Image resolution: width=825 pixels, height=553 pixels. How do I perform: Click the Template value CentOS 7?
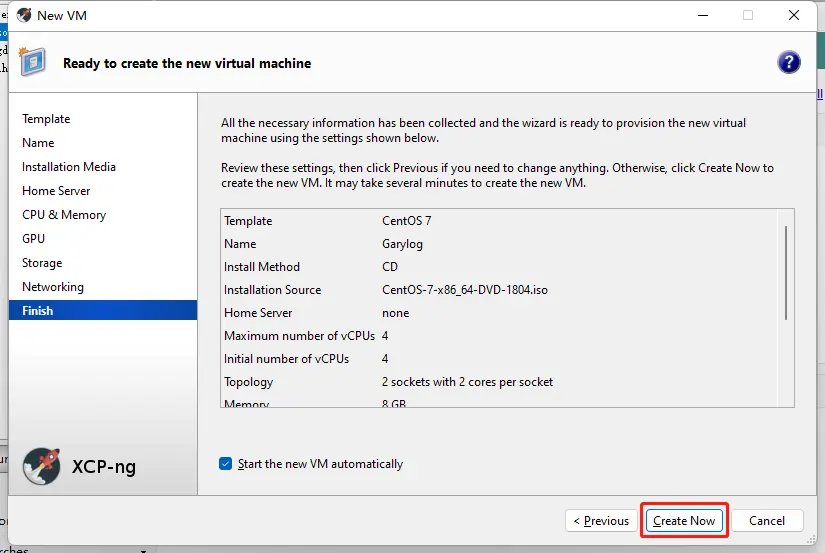[x=407, y=220]
